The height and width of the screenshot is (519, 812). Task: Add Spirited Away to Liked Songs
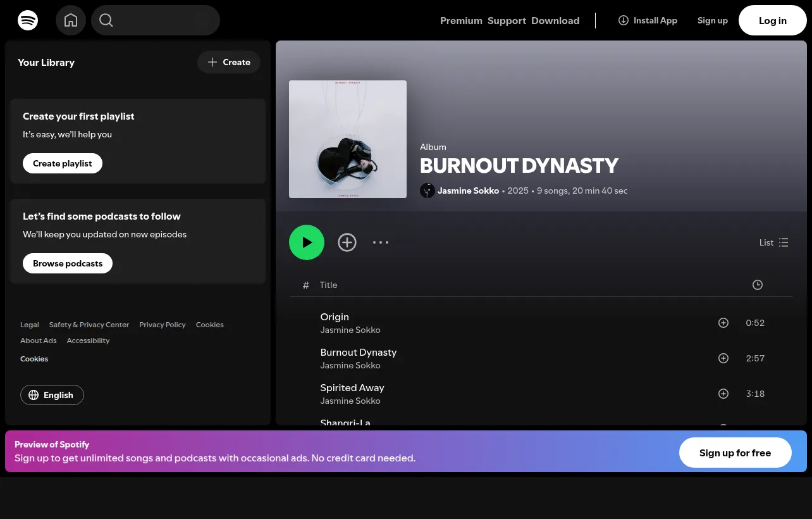click(x=723, y=394)
